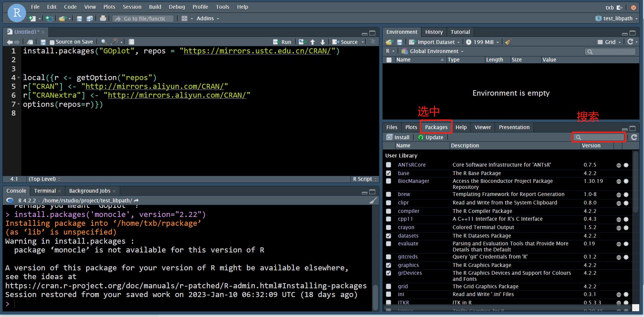Open the Addins dropdown menu

click(207, 19)
